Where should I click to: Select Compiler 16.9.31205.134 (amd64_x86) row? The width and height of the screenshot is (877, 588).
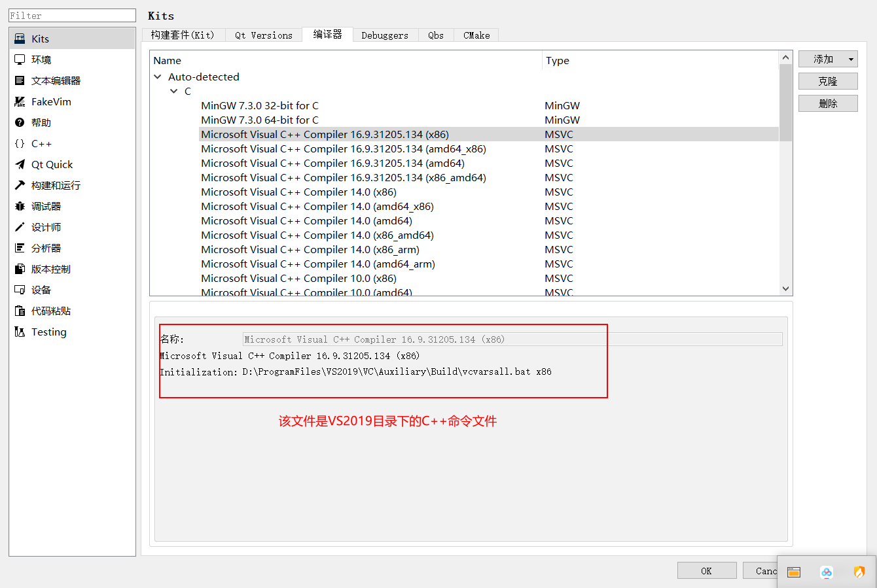pyautogui.click(x=489, y=148)
